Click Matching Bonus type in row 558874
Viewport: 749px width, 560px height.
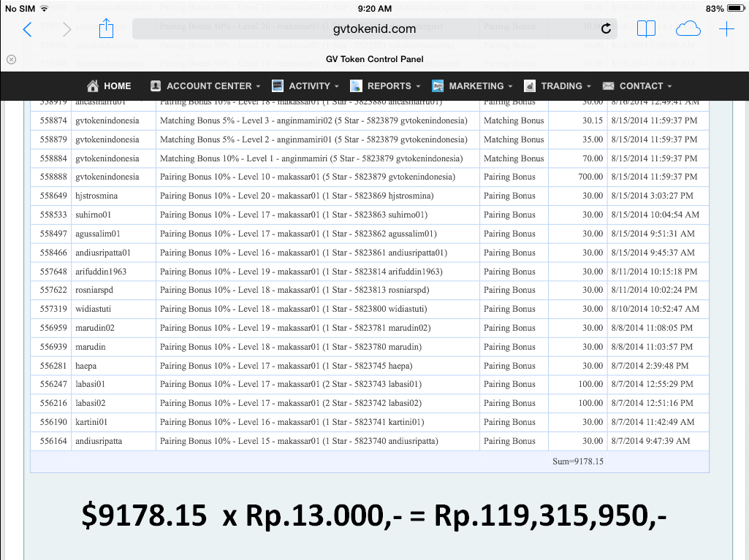[x=514, y=120]
